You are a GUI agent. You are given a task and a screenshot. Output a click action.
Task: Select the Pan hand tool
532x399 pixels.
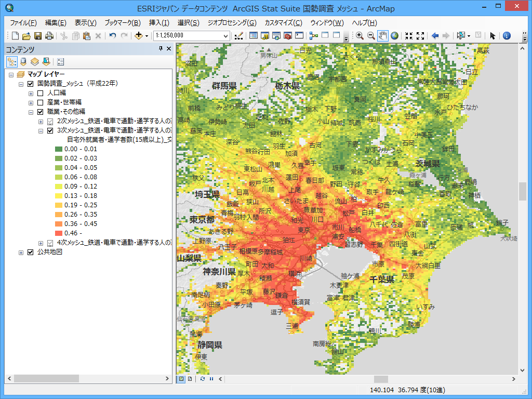pyautogui.click(x=383, y=36)
